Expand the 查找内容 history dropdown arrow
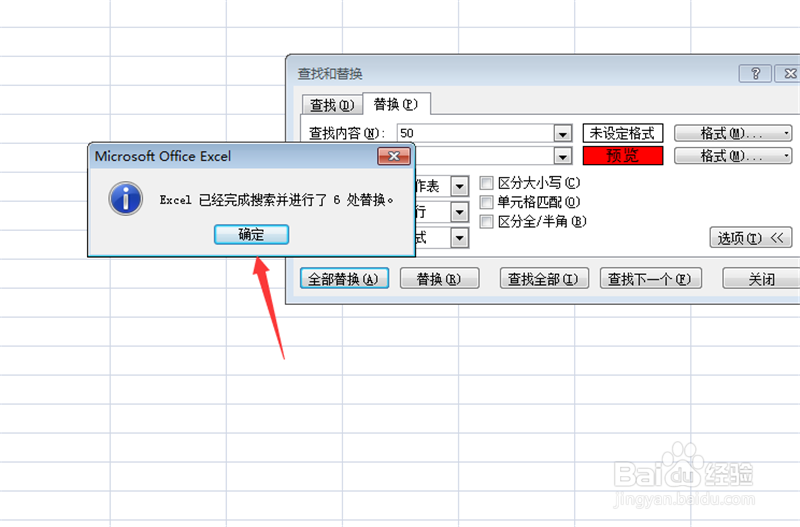Image resolution: width=800 pixels, height=527 pixels. pyautogui.click(x=562, y=134)
